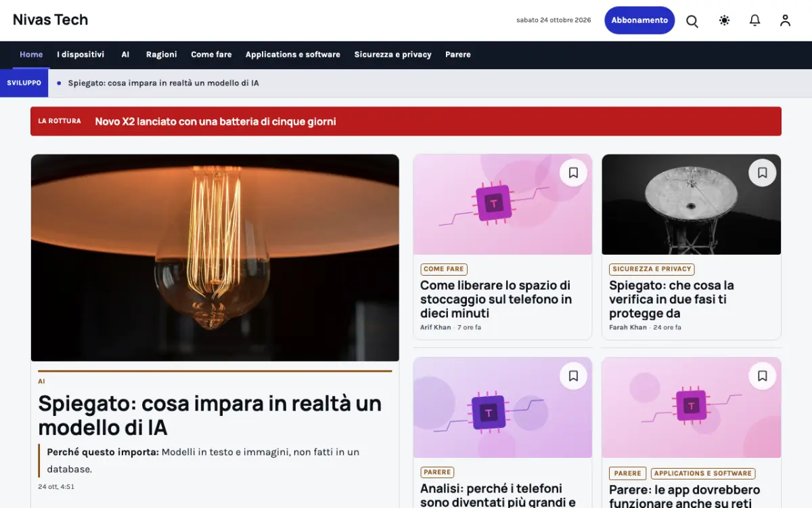Open Ragioni nav section

tap(162, 55)
